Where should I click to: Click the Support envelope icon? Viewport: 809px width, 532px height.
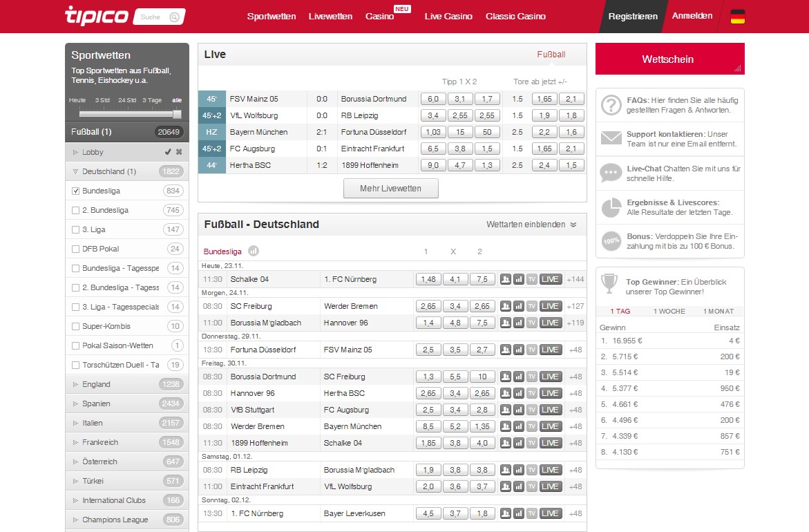(x=611, y=137)
